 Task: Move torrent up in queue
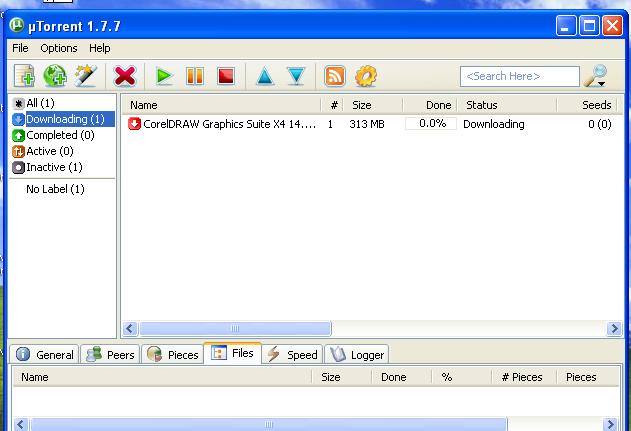264,76
